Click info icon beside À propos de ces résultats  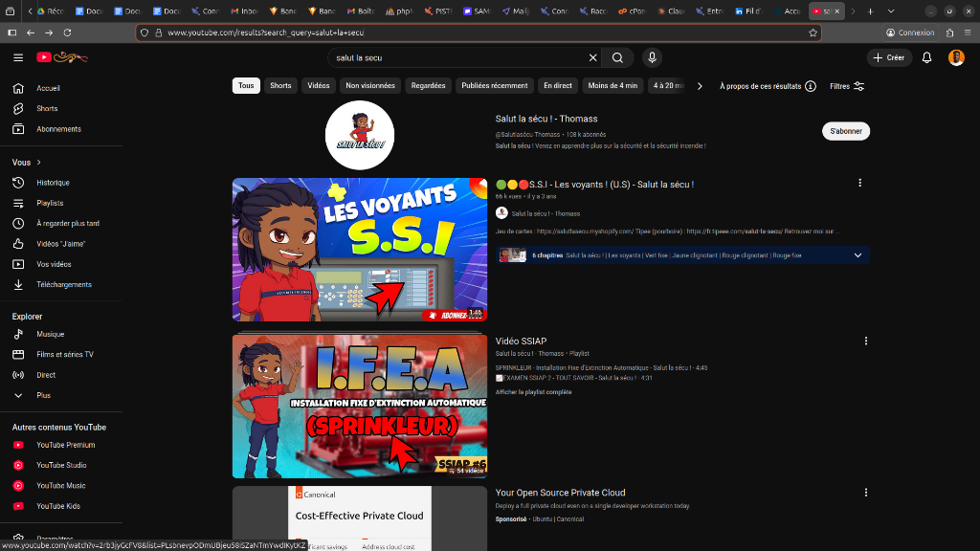(810, 86)
